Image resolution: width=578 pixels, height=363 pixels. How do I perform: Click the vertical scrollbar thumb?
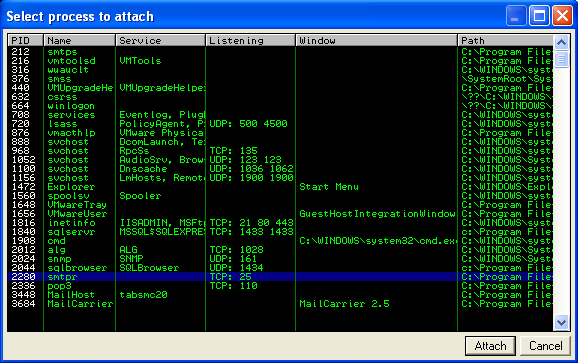(x=561, y=59)
